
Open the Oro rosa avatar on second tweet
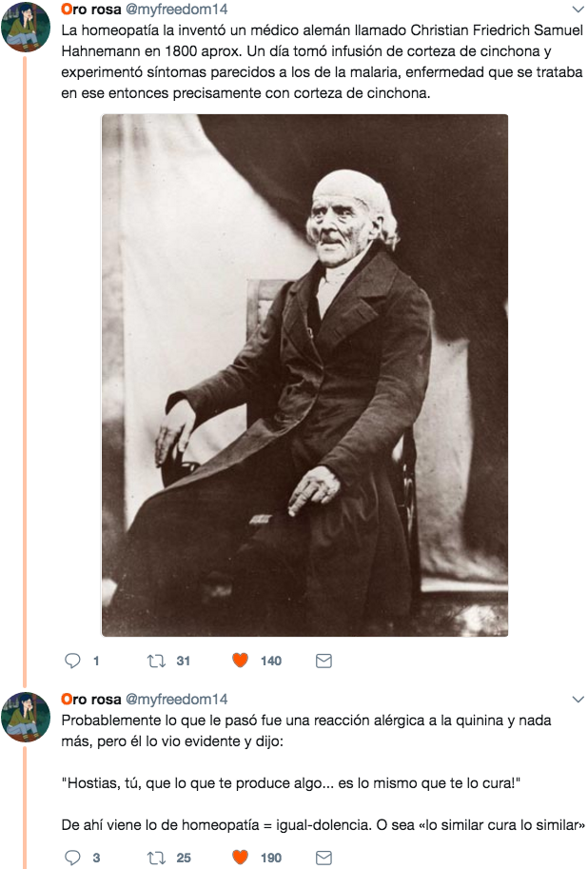26,717
